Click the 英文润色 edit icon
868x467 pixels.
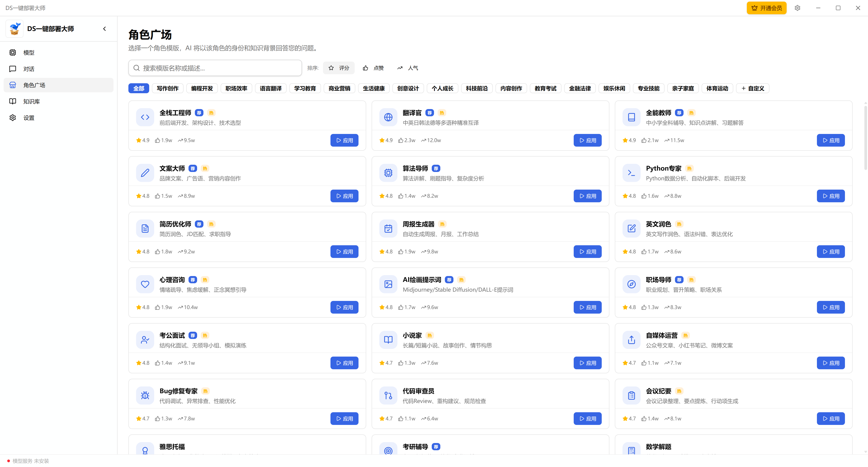pyautogui.click(x=632, y=229)
